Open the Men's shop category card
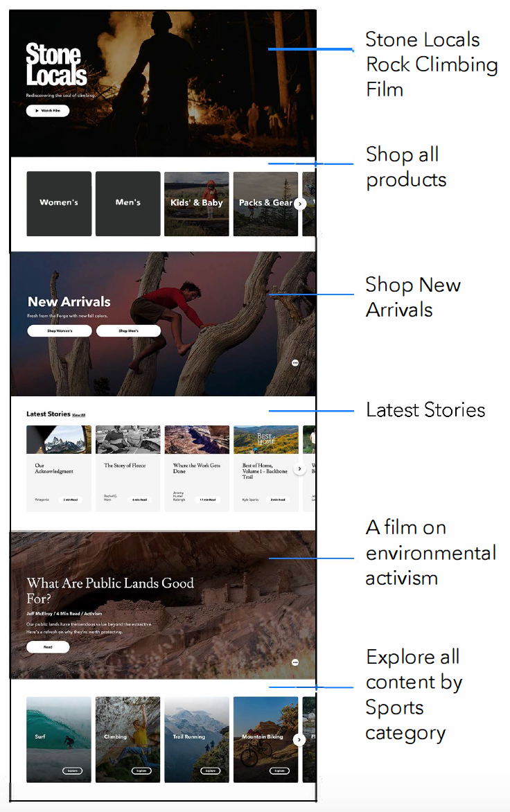Image resolution: width=510 pixels, height=812 pixels. 128,204
